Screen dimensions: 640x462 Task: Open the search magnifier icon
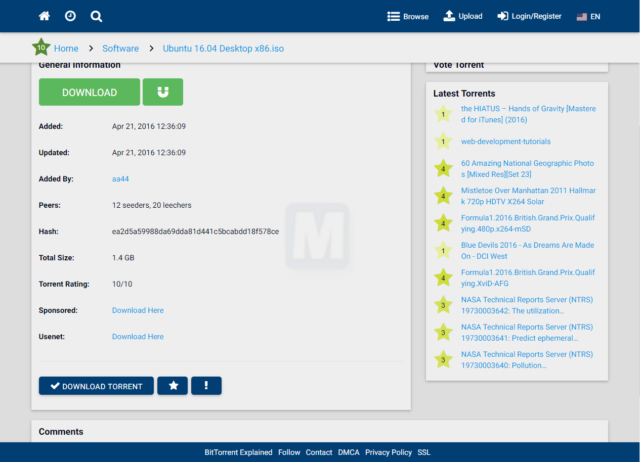(x=96, y=16)
